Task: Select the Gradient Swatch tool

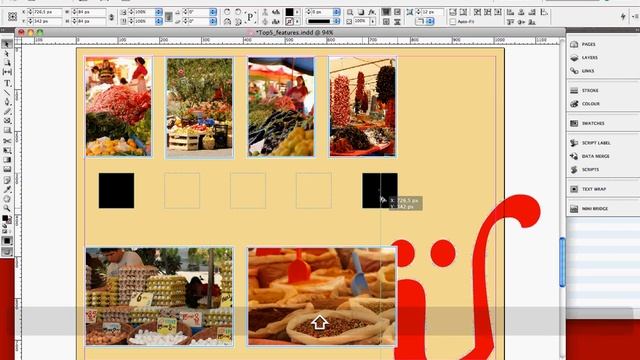Action: pos(7,160)
